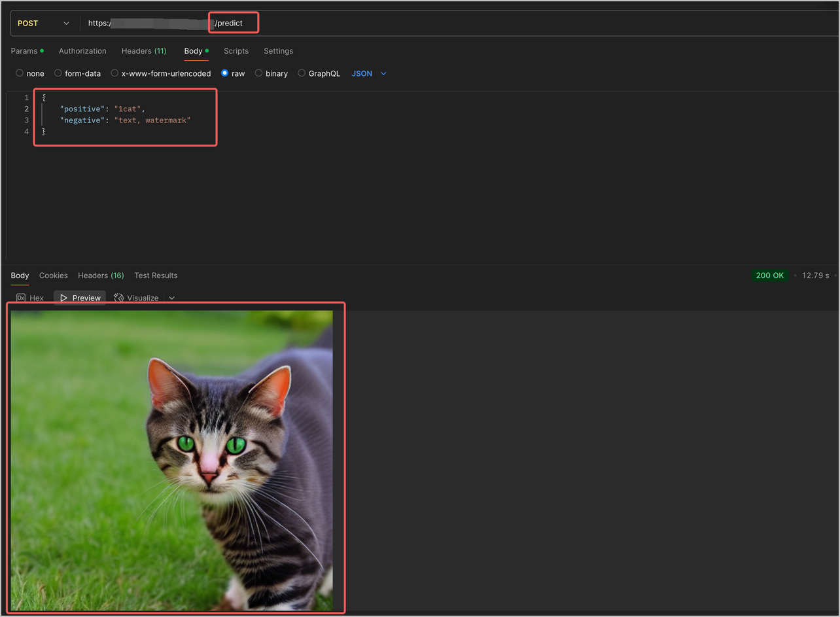Screen dimensions: 840x617
Task: Click the Preview play icon
Action: (63, 298)
